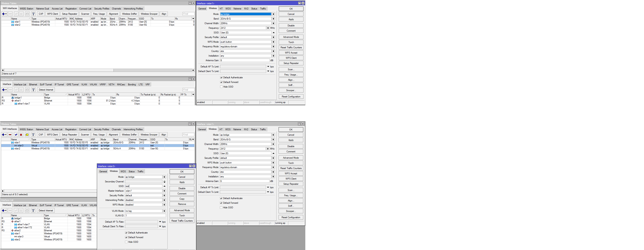This screenshot has height=250, width=644.
Task: Open the VLAN Mode dropdown
Action: (x=164, y=211)
